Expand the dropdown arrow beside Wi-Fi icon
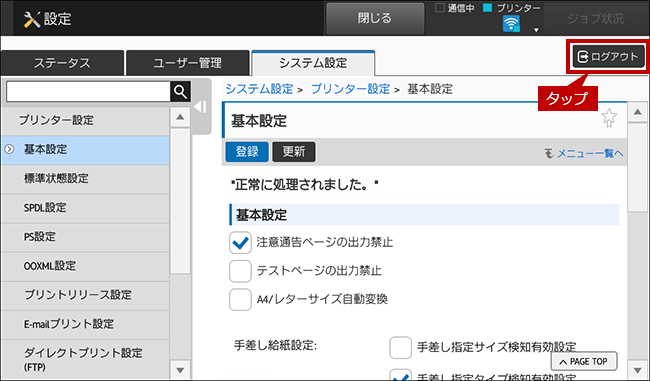 (x=536, y=30)
